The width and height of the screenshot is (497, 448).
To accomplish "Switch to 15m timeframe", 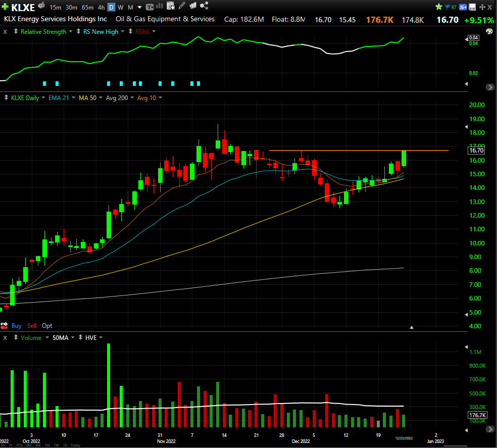I will [x=56, y=7].
